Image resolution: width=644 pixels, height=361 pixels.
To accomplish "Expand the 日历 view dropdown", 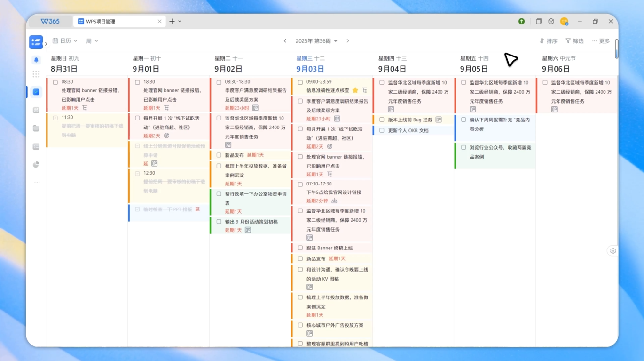I will tap(65, 41).
